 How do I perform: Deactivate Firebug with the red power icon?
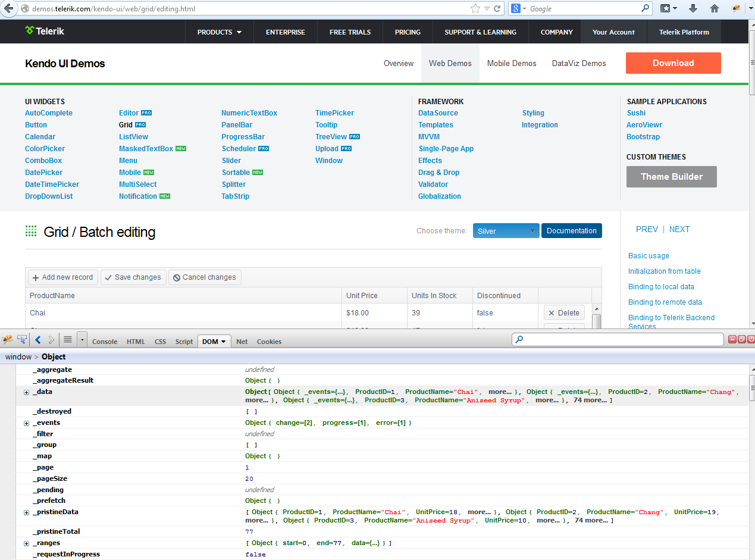751,339
